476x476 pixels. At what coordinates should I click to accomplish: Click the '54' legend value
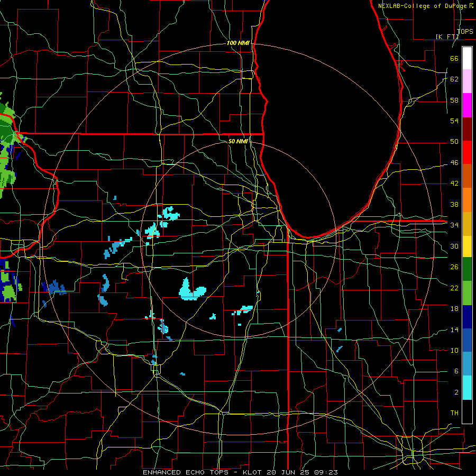click(x=454, y=121)
